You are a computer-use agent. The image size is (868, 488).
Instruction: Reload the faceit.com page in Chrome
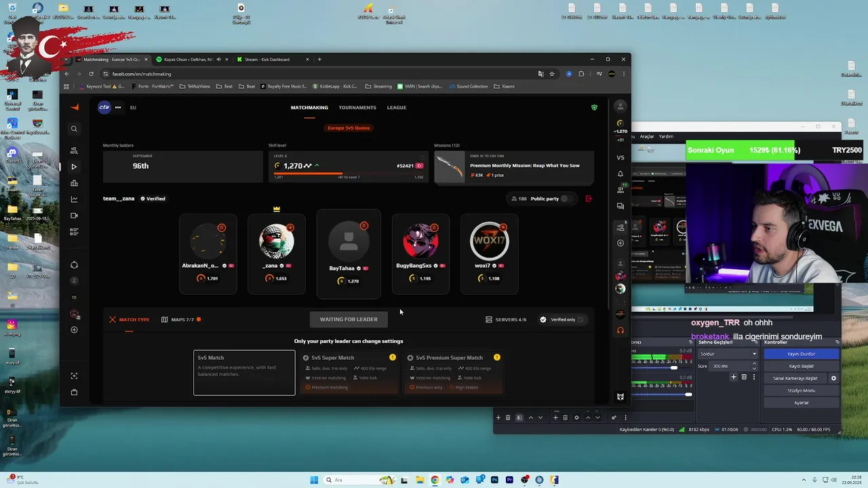[91, 74]
